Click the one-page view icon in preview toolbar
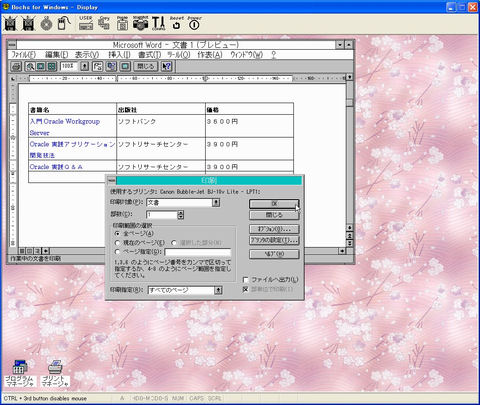The image size is (480, 405). 41,66
